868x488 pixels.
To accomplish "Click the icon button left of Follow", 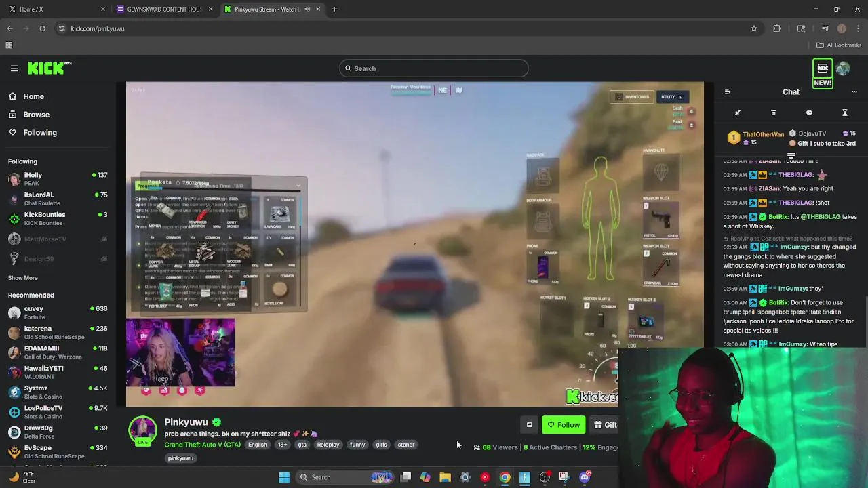I will click(529, 425).
